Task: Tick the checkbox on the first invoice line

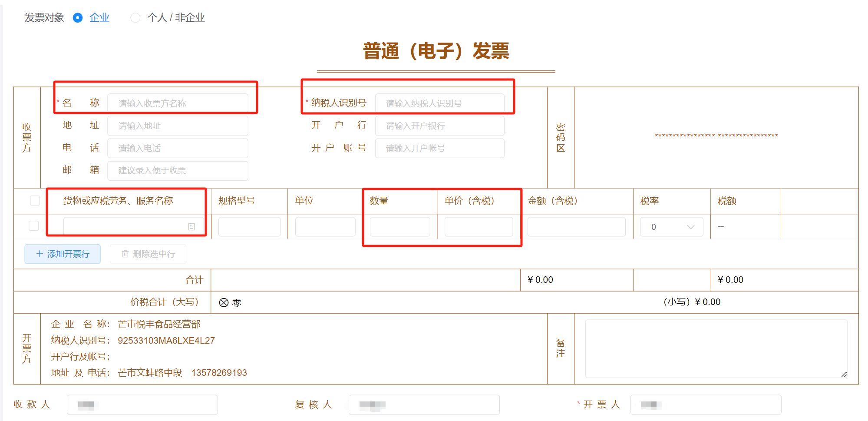Action: (34, 226)
